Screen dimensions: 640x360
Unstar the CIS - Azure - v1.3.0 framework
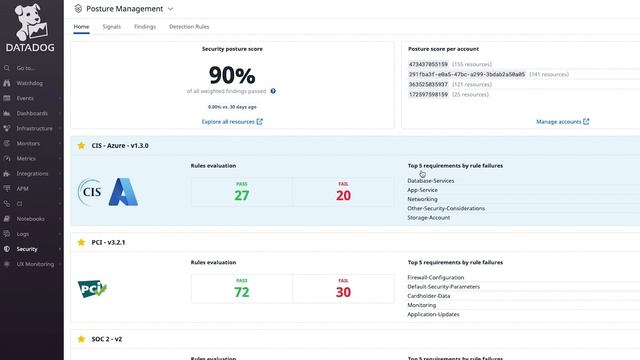(x=81, y=146)
